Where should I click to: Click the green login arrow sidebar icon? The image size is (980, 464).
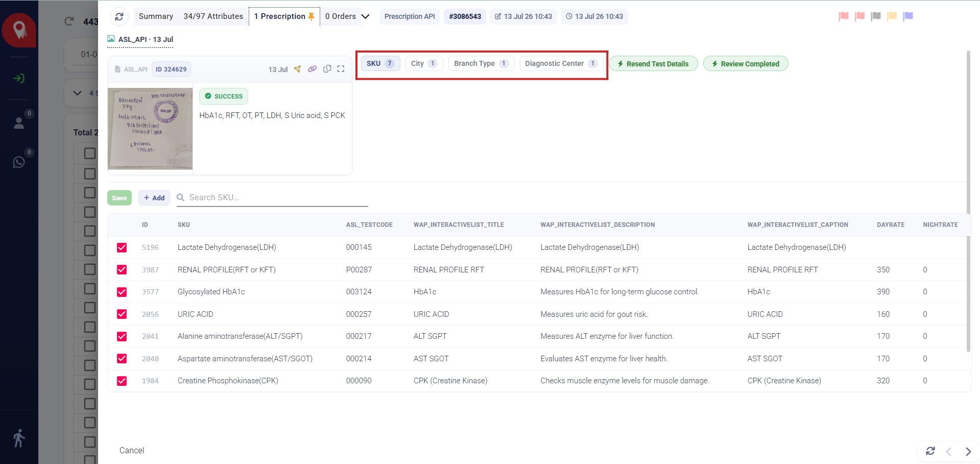pos(19,78)
